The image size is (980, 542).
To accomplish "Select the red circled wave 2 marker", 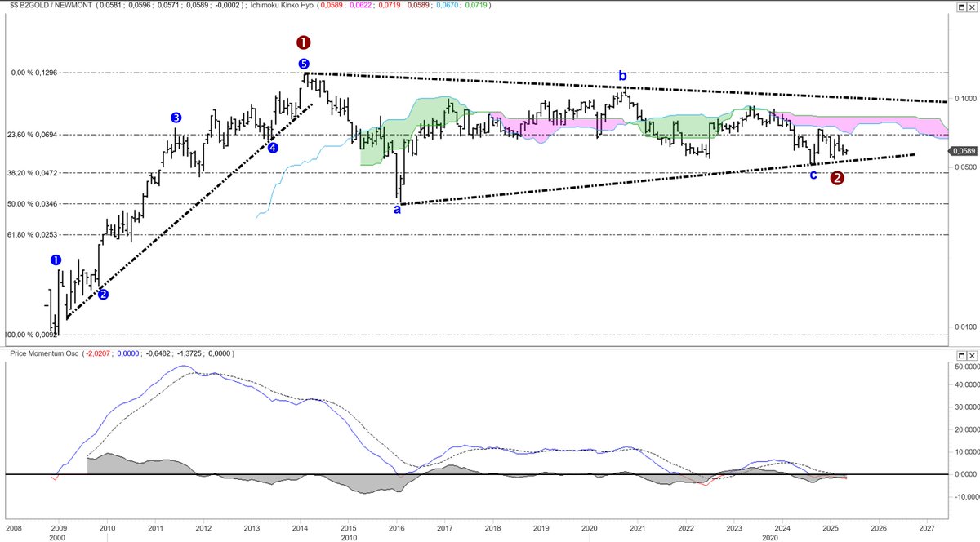I will 838,179.
